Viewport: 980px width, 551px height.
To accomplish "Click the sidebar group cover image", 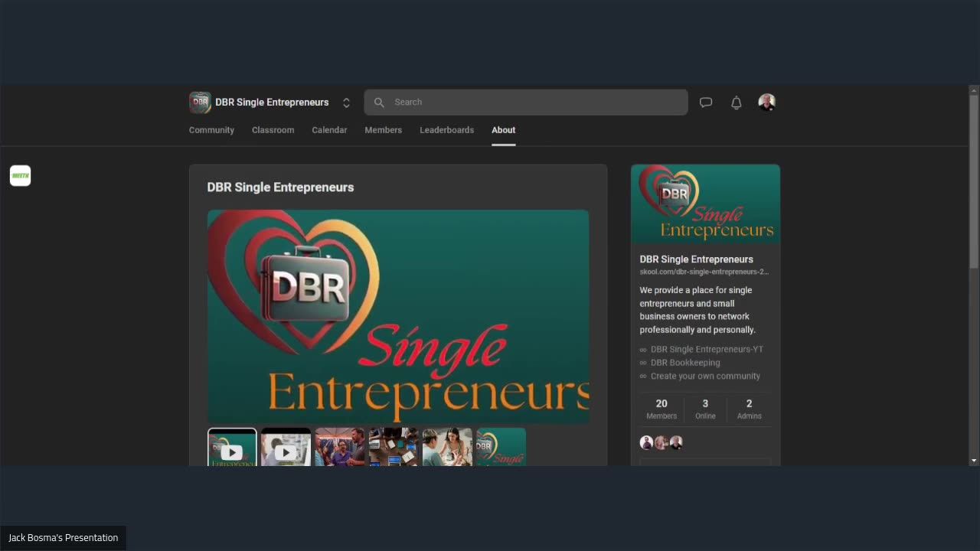I will click(x=705, y=204).
